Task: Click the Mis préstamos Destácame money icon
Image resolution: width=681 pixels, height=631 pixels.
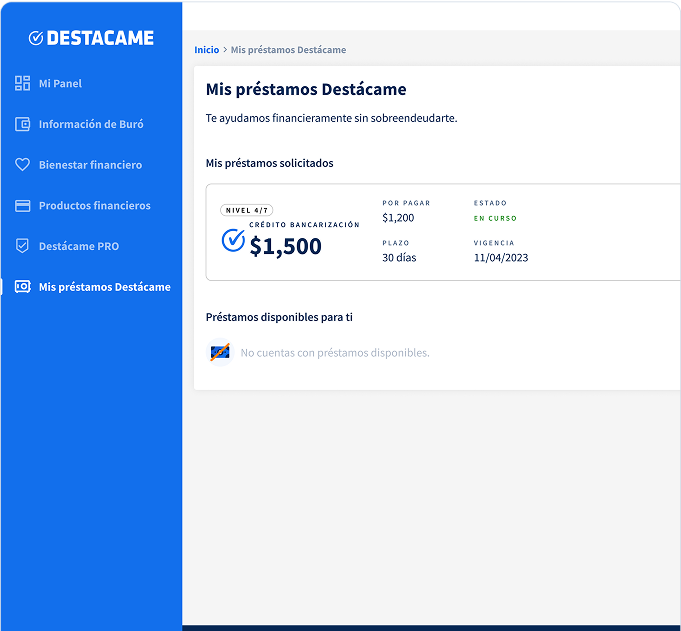Action: (x=22, y=287)
